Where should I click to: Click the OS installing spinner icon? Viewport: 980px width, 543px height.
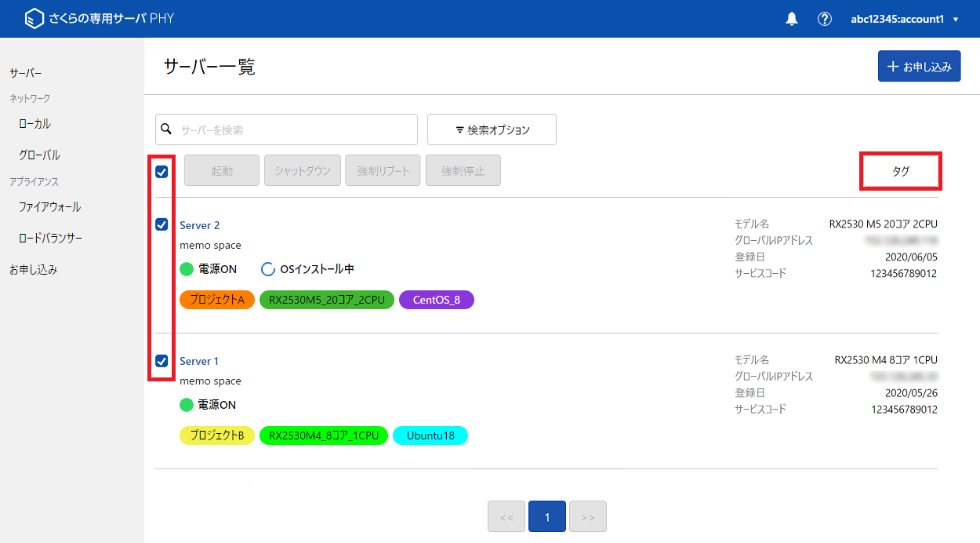[x=267, y=269]
